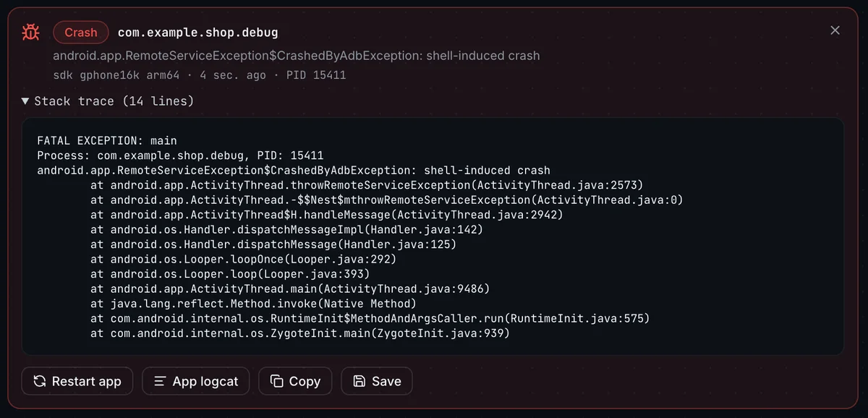Click the Restart app button

click(x=77, y=381)
